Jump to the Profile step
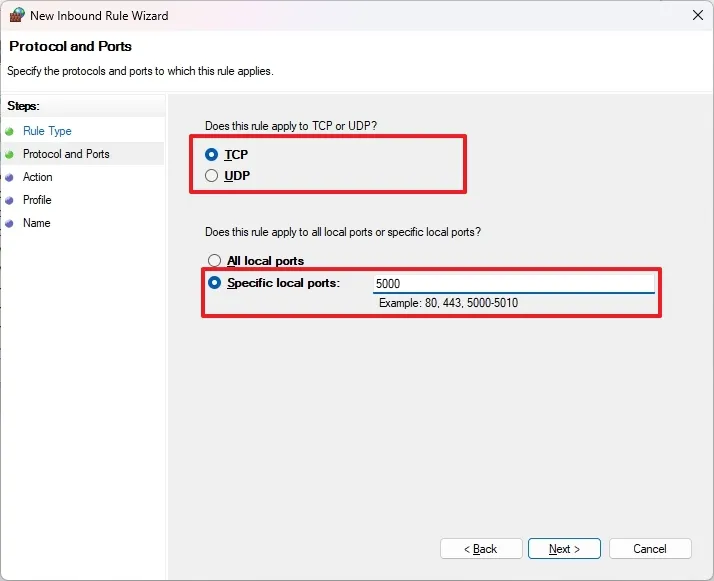The width and height of the screenshot is (714, 581). point(37,200)
